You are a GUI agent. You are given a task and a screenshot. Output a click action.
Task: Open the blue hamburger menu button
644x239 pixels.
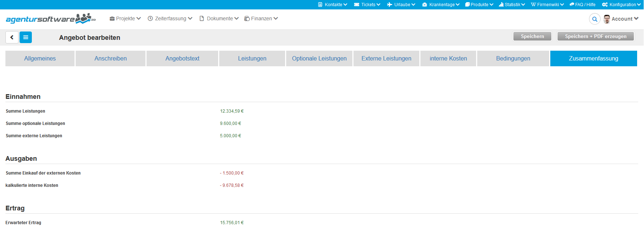click(26, 37)
